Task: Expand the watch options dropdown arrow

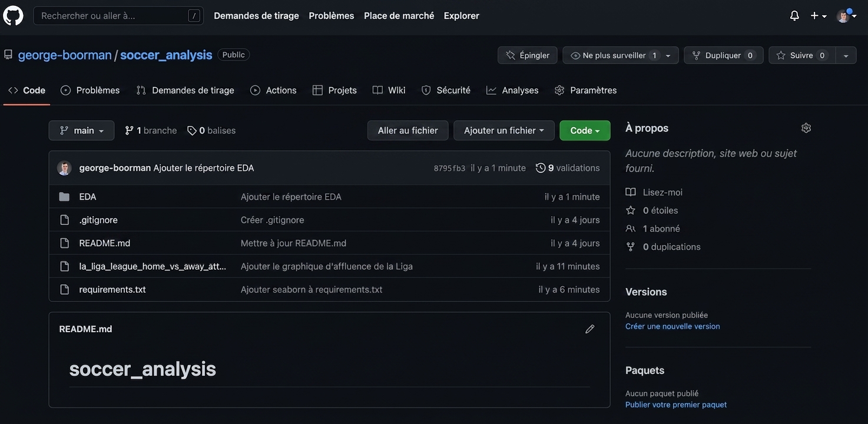Action: (668, 55)
